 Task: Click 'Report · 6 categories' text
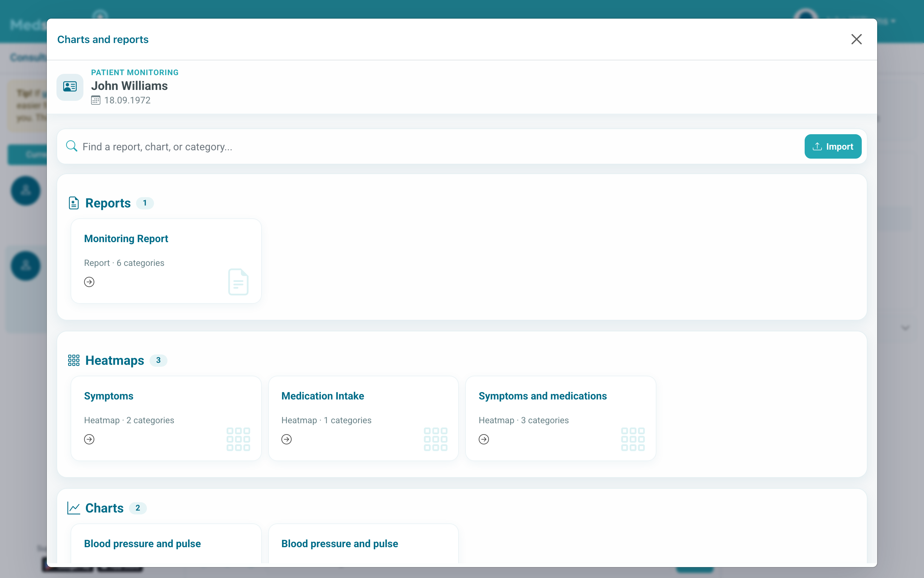tap(124, 263)
